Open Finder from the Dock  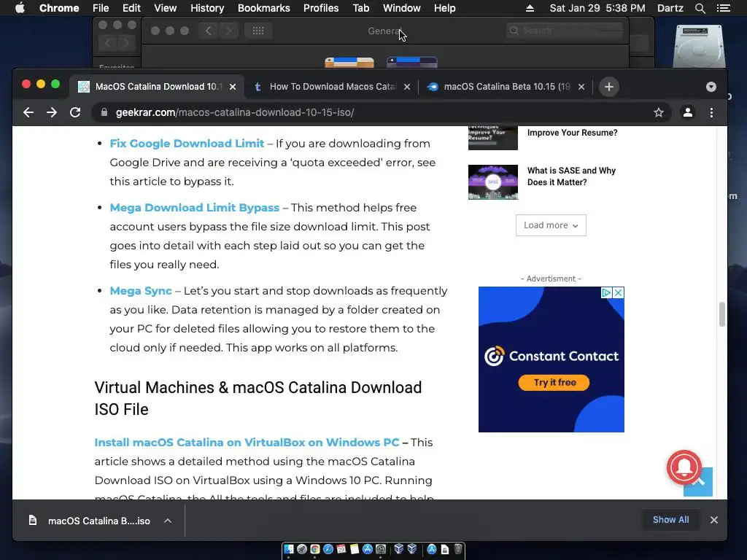(x=289, y=549)
